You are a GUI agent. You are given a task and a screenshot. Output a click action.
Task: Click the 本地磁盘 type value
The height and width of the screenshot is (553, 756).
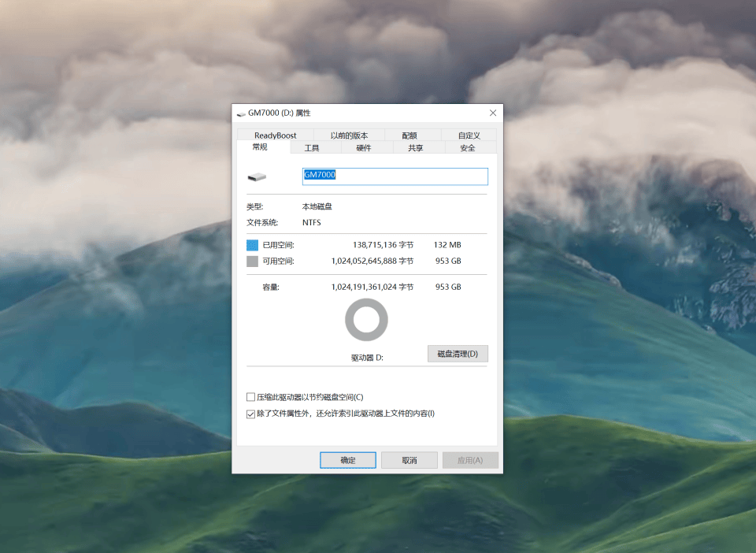317,207
